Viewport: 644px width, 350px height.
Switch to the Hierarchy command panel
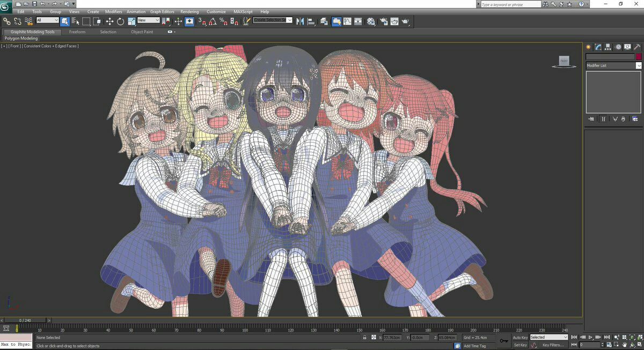608,47
